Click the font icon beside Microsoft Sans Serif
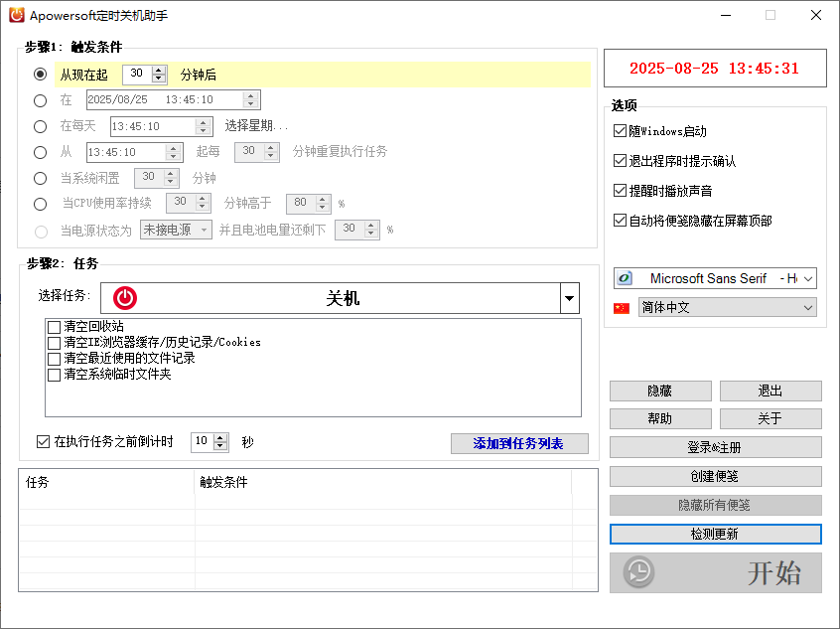Image resolution: width=840 pixels, height=629 pixels. [x=625, y=278]
